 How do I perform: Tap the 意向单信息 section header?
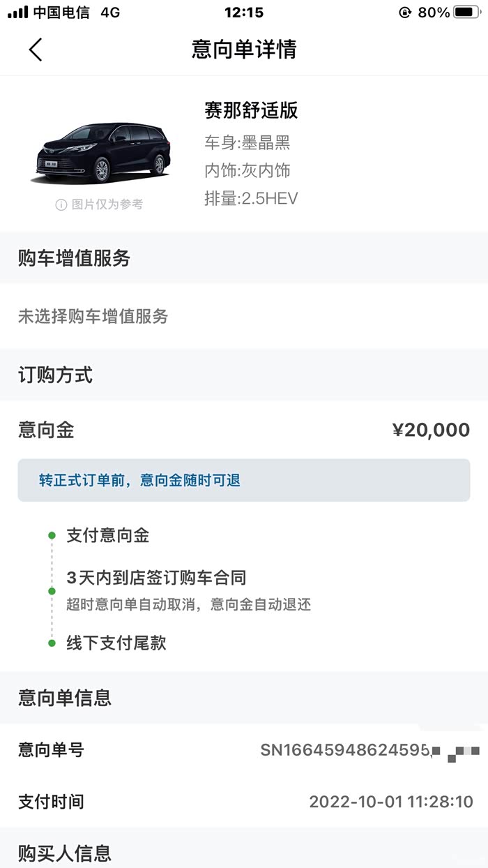click(65, 698)
